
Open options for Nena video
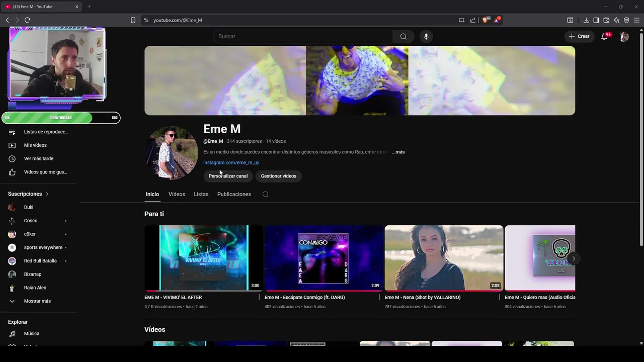point(500,297)
